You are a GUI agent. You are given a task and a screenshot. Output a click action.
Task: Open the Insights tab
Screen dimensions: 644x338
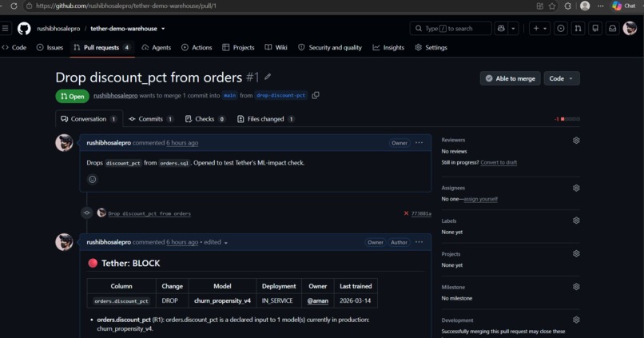click(388, 47)
